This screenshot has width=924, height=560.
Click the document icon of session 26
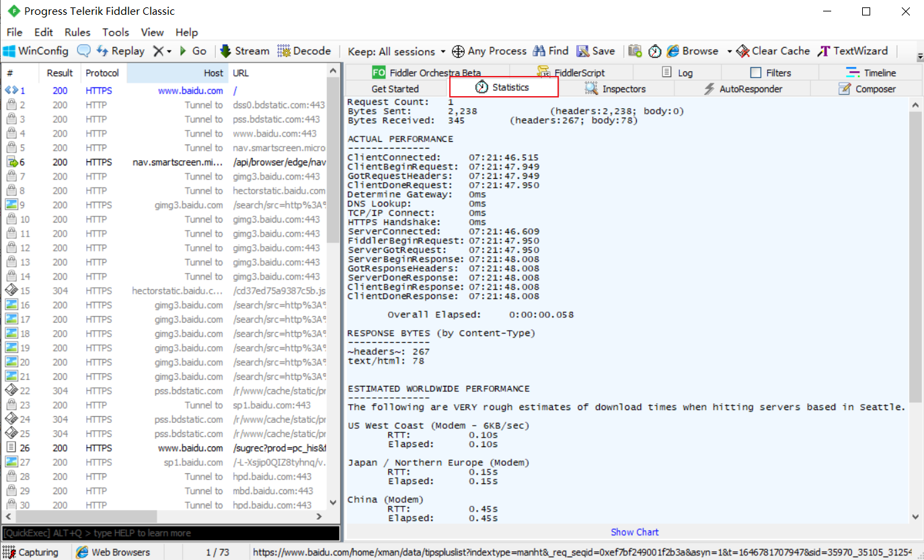tap(11, 448)
